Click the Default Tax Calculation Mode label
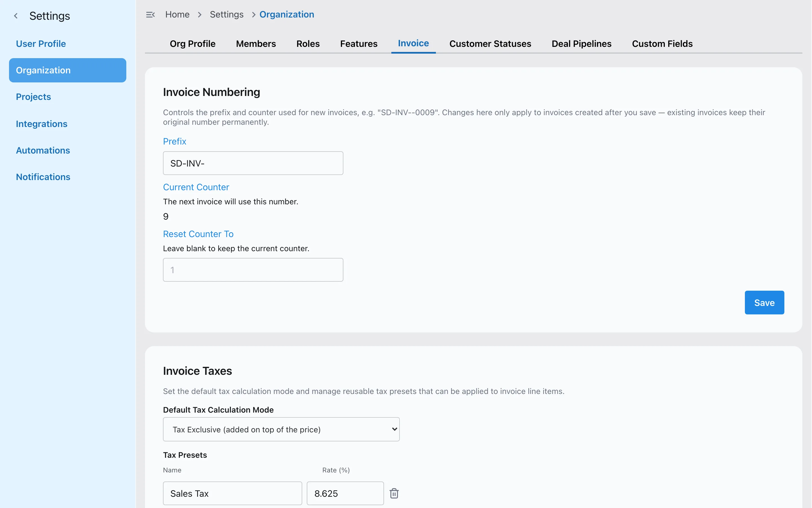The height and width of the screenshot is (508, 812). [218, 410]
